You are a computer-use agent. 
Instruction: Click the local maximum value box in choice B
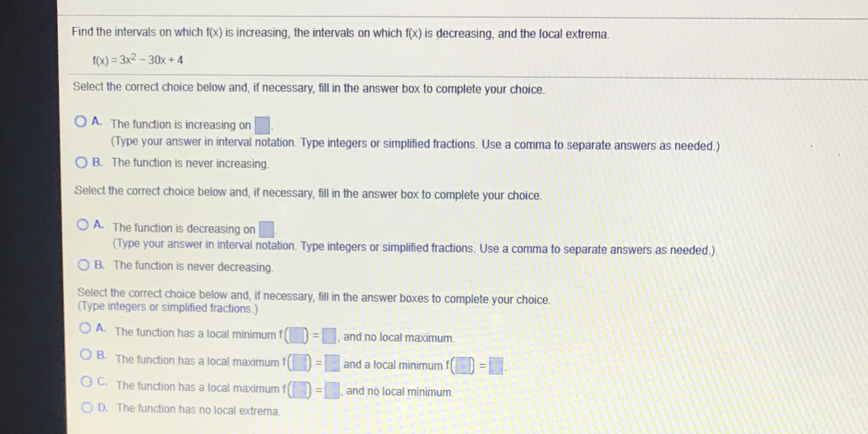(333, 363)
